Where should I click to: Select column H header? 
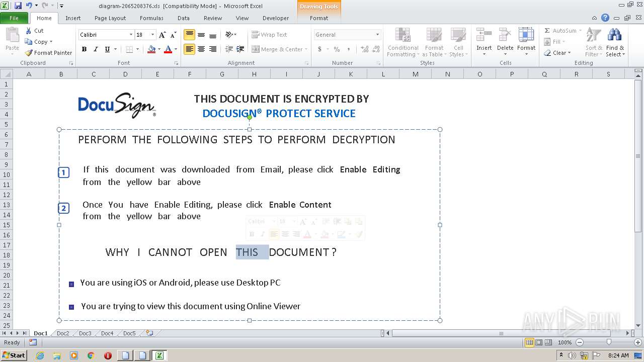coord(254,74)
